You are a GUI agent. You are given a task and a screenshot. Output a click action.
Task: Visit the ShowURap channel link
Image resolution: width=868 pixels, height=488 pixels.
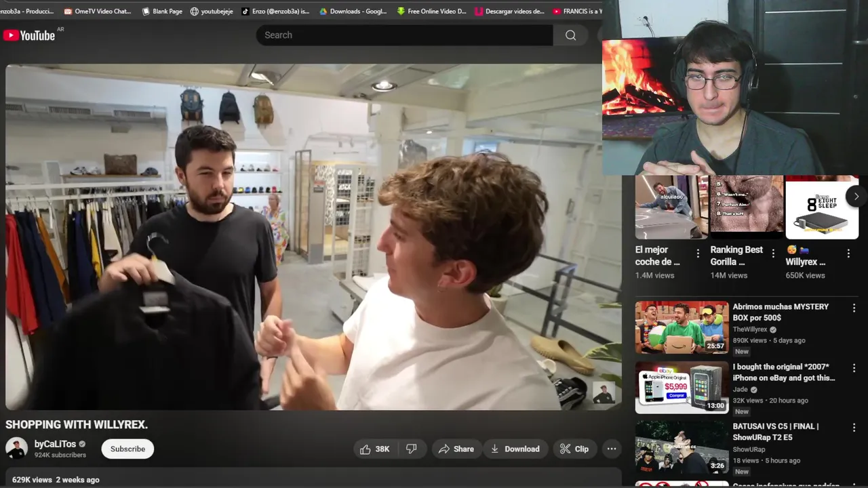749,449
